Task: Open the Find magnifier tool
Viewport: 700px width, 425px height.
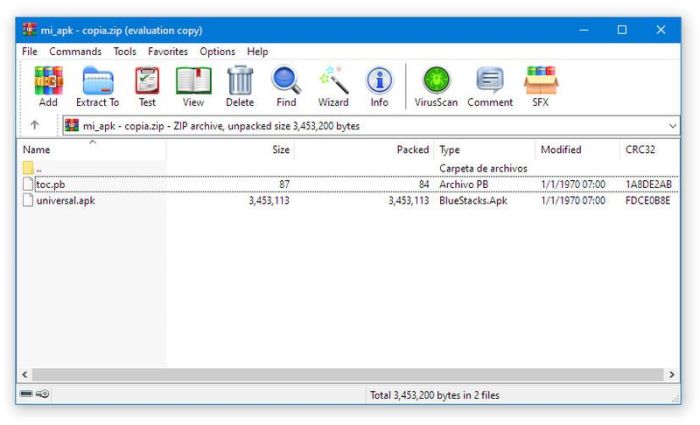Action: pos(286,86)
